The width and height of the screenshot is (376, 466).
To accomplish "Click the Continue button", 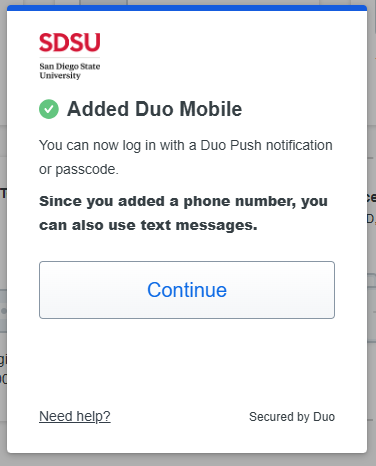I will pos(187,290).
